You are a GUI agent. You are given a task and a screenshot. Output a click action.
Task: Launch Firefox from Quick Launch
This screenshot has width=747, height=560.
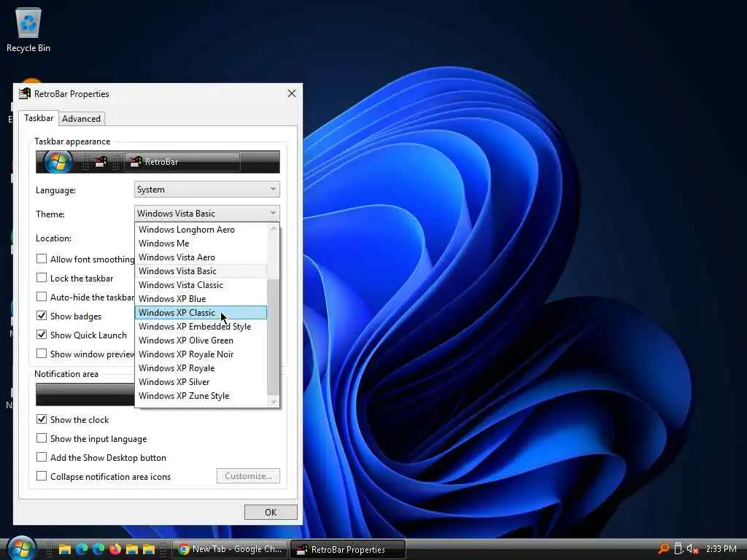(x=115, y=549)
